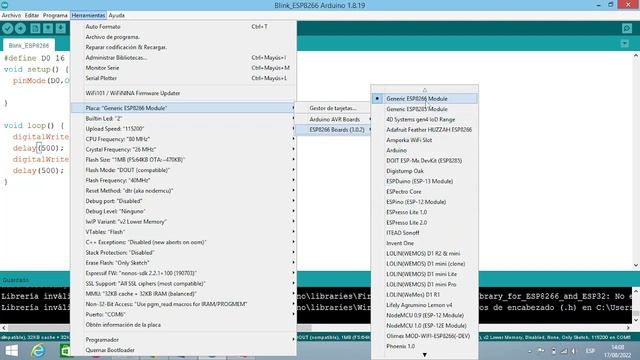
Task: Open the Editar menu
Action: 32,15
